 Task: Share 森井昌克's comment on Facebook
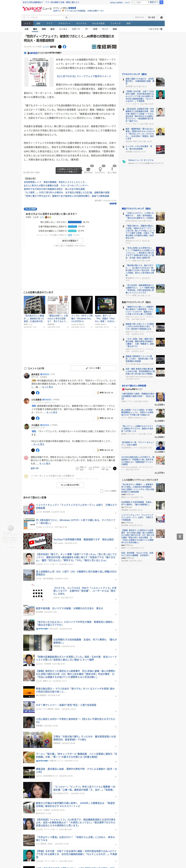click(x=38, y=393)
